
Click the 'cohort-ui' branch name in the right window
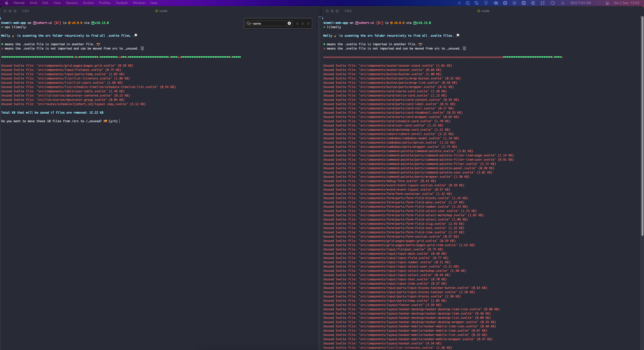point(366,23)
